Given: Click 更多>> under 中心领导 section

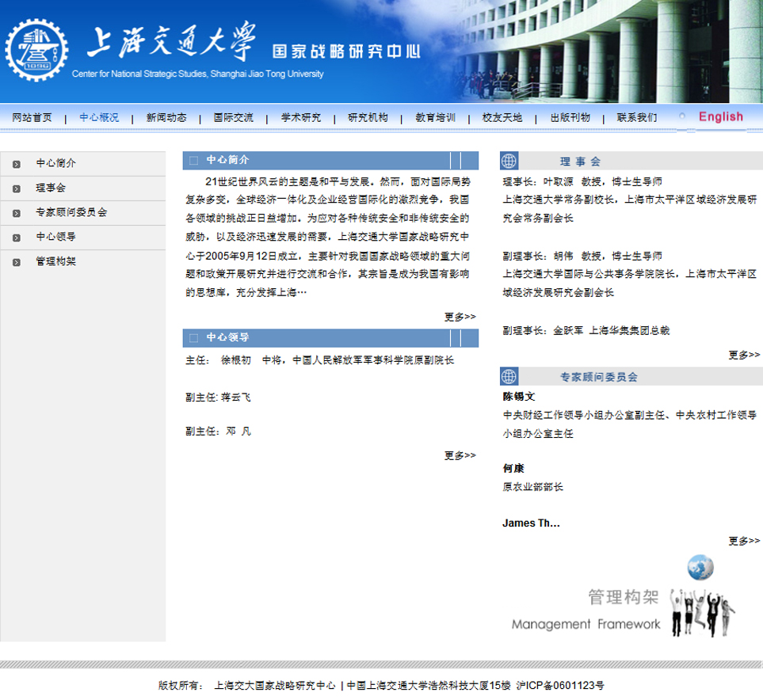Looking at the screenshot, I should click(x=460, y=456).
